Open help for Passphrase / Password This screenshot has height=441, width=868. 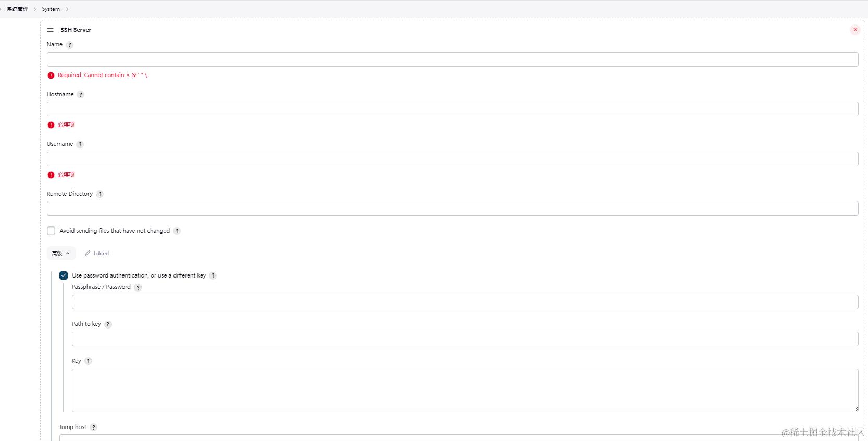[x=138, y=287]
